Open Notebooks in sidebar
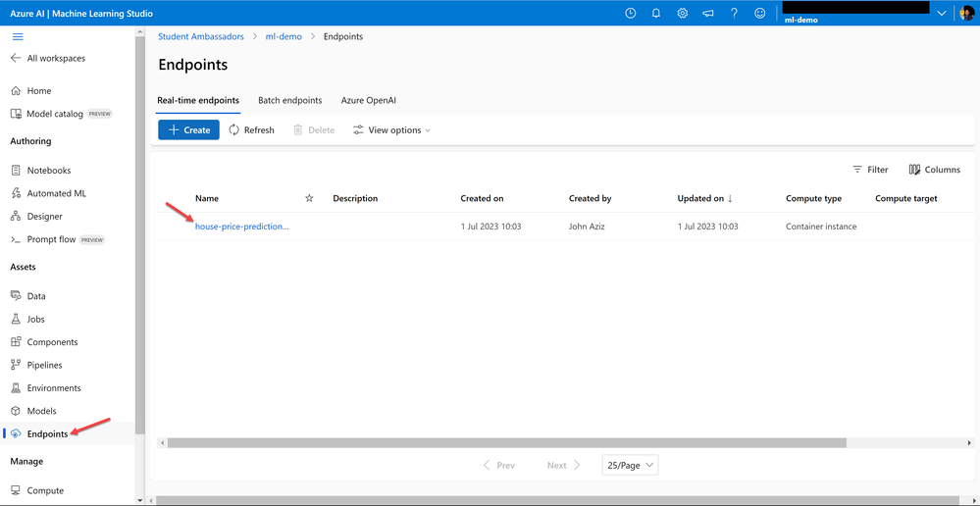Image resolution: width=980 pixels, height=506 pixels. pos(41,170)
